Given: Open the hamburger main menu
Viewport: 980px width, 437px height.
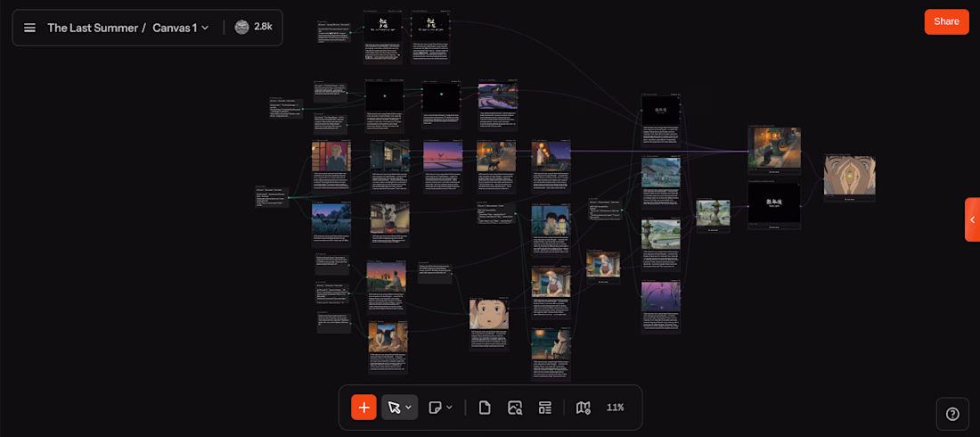Looking at the screenshot, I should click(29, 28).
